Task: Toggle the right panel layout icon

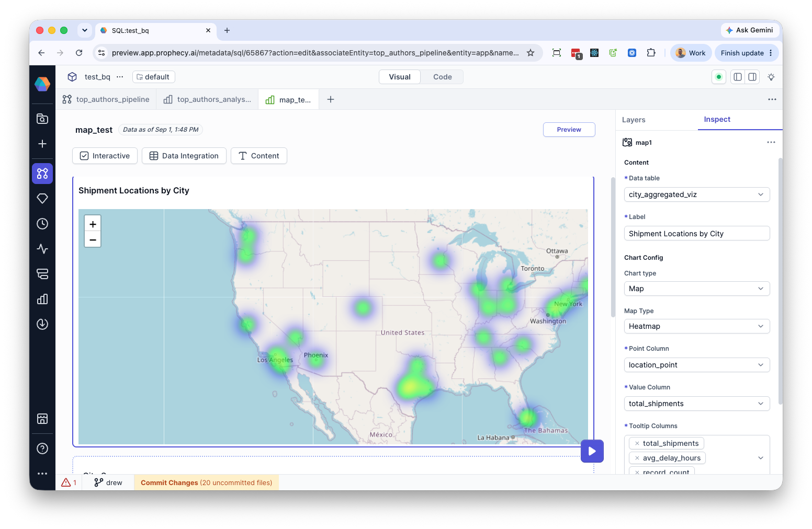Action: 752,77
